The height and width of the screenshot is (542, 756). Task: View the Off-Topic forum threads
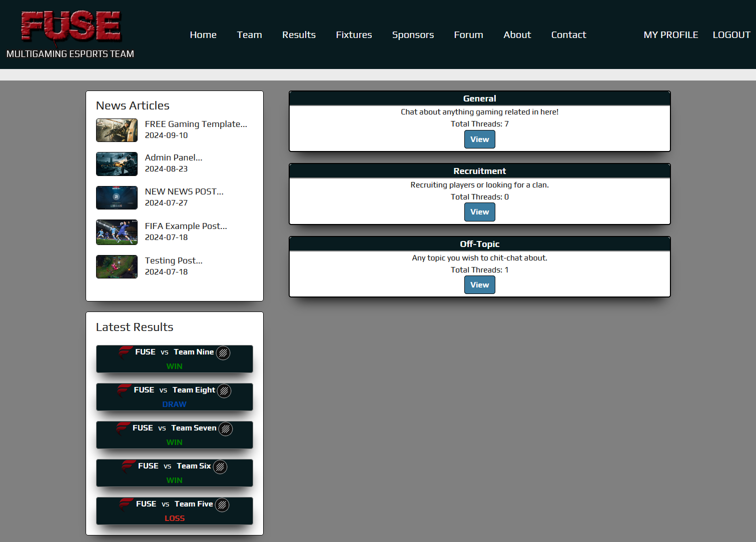point(479,285)
